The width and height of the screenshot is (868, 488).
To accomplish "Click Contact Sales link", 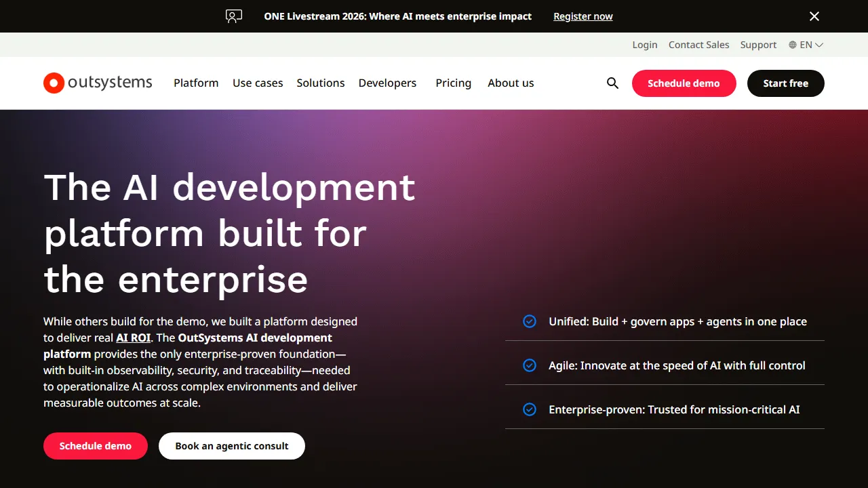I will coord(699,45).
